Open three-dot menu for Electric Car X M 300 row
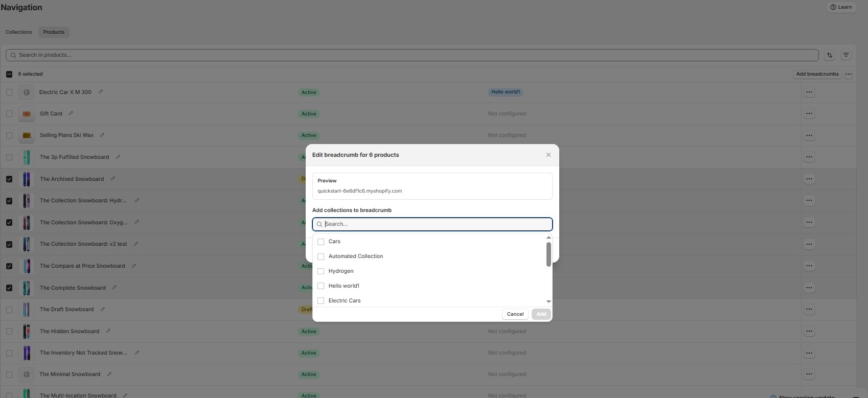The width and height of the screenshot is (868, 398). tap(809, 92)
